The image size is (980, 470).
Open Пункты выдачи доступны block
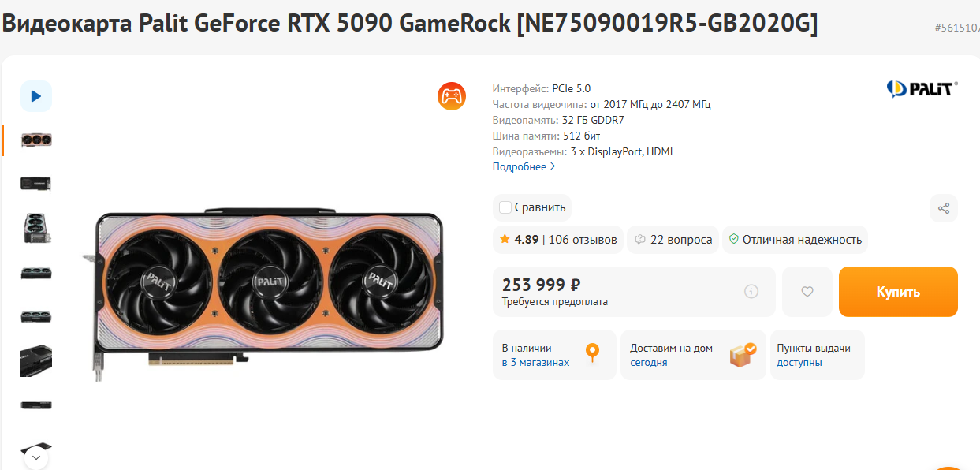coord(816,355)
